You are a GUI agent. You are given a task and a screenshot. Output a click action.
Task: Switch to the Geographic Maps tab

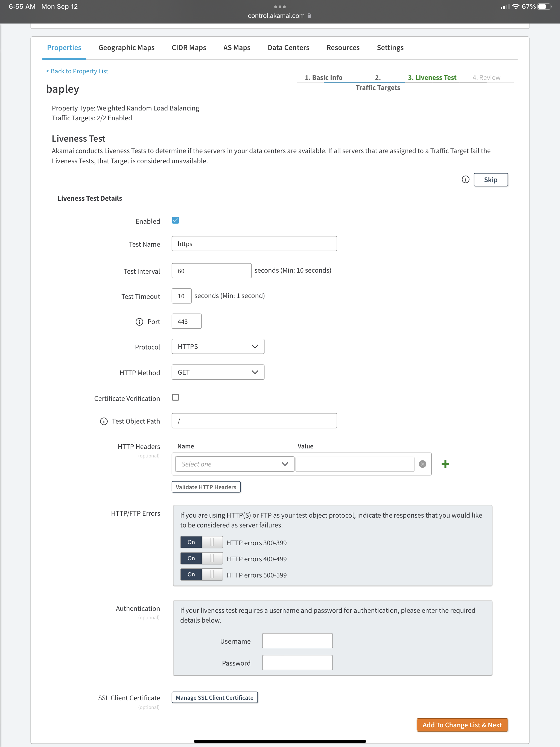click(126, 48)
